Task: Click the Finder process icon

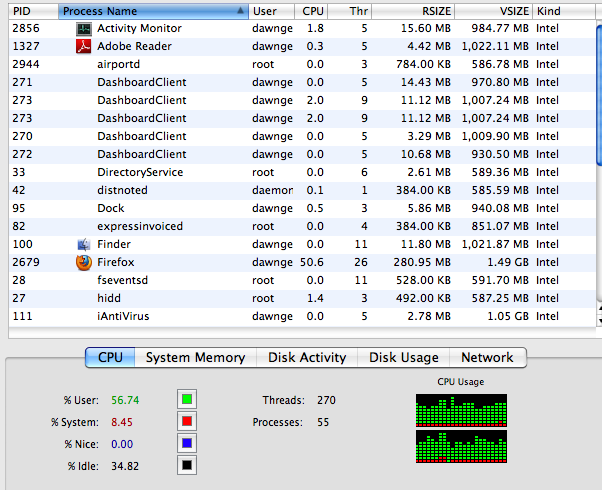Action: (84, 244)
